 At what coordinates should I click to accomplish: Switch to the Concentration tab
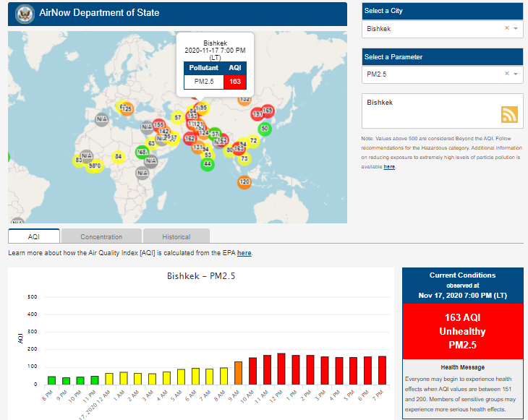(101, 236)
